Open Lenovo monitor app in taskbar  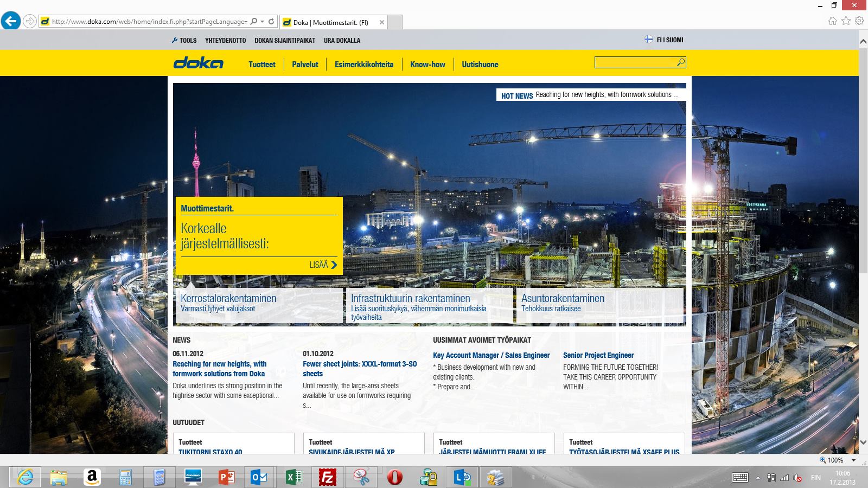pos(193,477)
